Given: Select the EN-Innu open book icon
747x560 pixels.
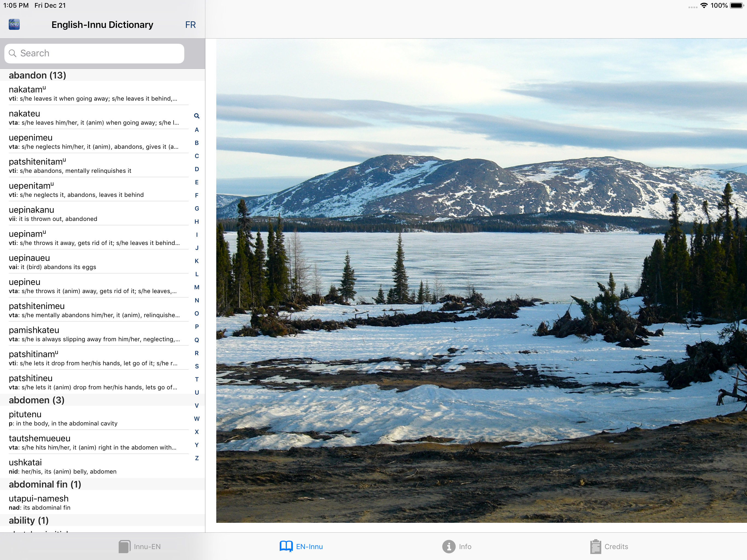Looking at the screenshot, I should [286, 546].
